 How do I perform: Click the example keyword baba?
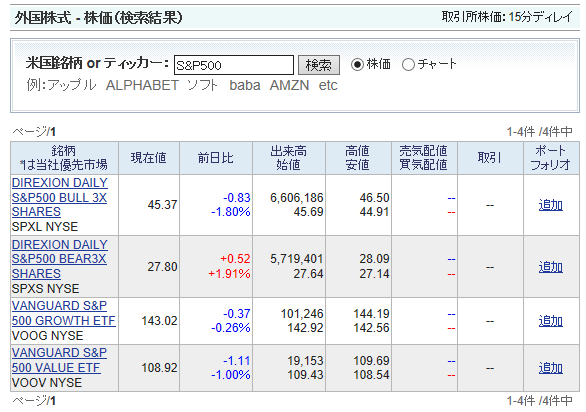(x=245, y=85)
